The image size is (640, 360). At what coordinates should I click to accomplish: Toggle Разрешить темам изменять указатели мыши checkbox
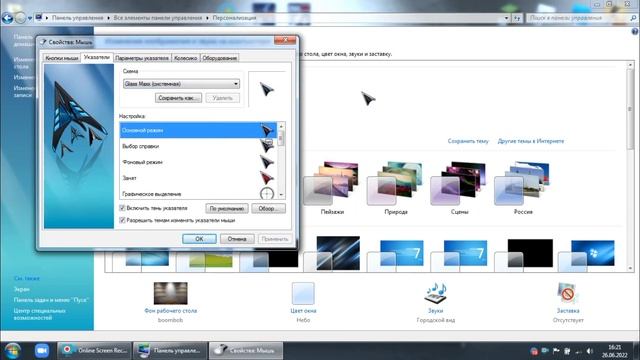[122, 220]
